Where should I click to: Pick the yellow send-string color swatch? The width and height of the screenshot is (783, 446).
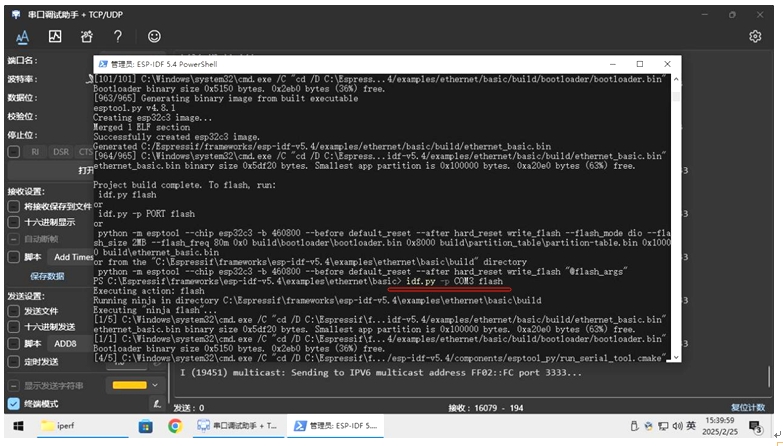(x=129, y=385)
